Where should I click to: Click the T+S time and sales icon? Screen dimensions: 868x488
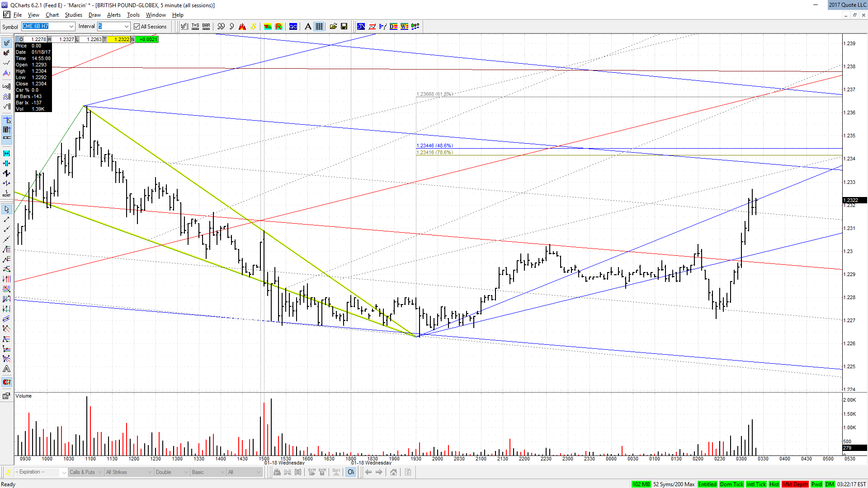tap(195, 27)
